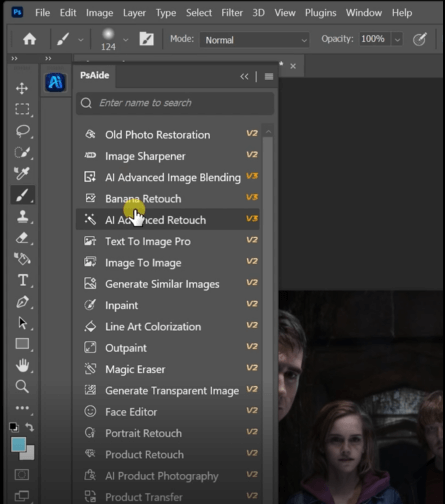Viewport: 445px width, 504px height.
Task: Swap foreground and background colors
Action: tap(30, 427)
